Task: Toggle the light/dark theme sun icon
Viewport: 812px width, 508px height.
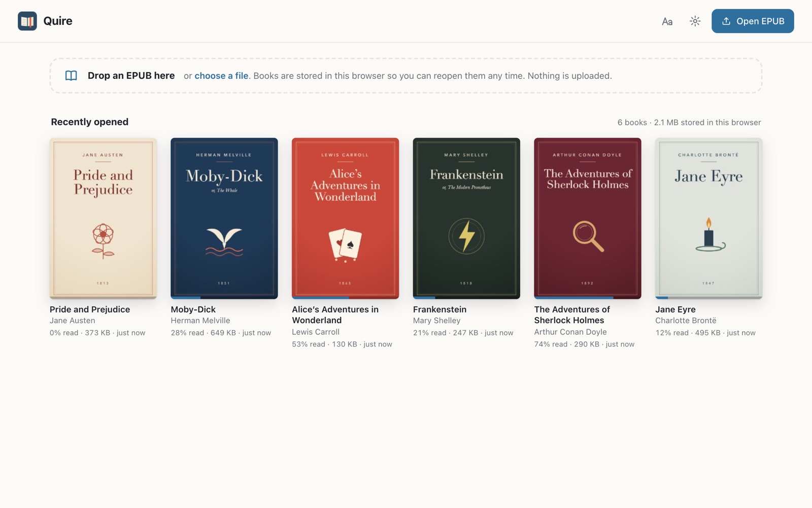Action: (695, 21)
